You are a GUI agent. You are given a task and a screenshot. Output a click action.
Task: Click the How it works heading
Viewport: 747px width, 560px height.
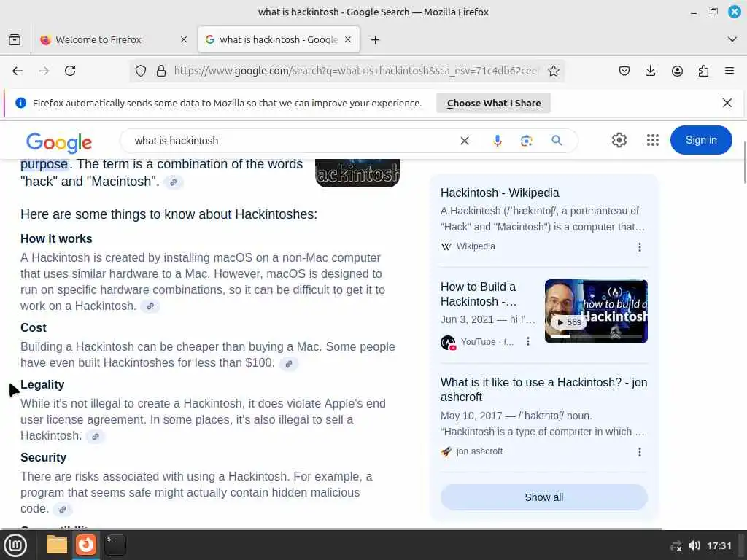[x=56, y=238]
